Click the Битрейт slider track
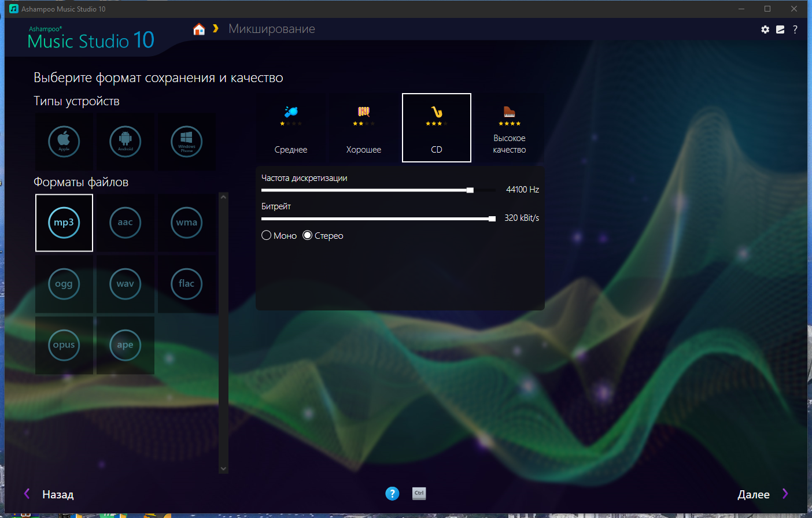Screen dimensions: 812x518 click(x=378, y=219)
